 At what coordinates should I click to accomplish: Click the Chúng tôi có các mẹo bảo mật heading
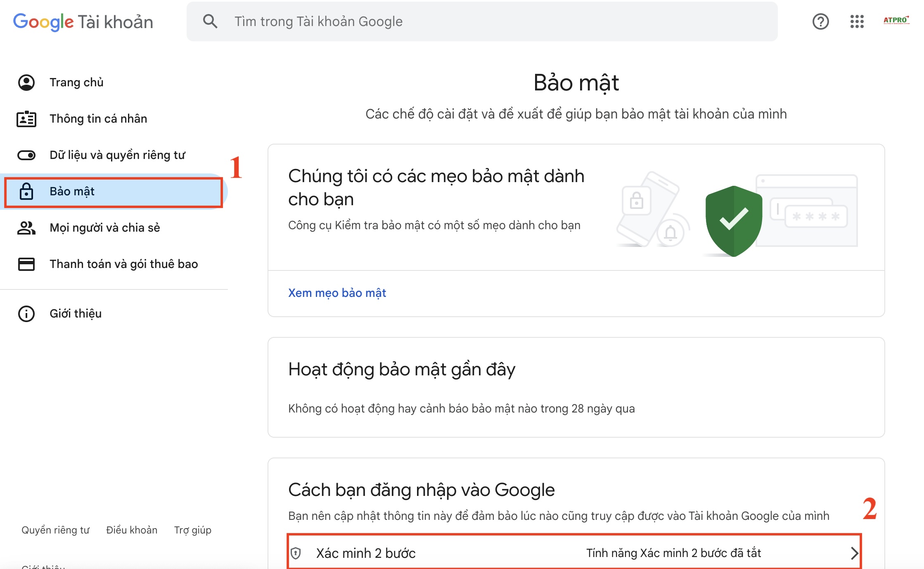[436, 187]
